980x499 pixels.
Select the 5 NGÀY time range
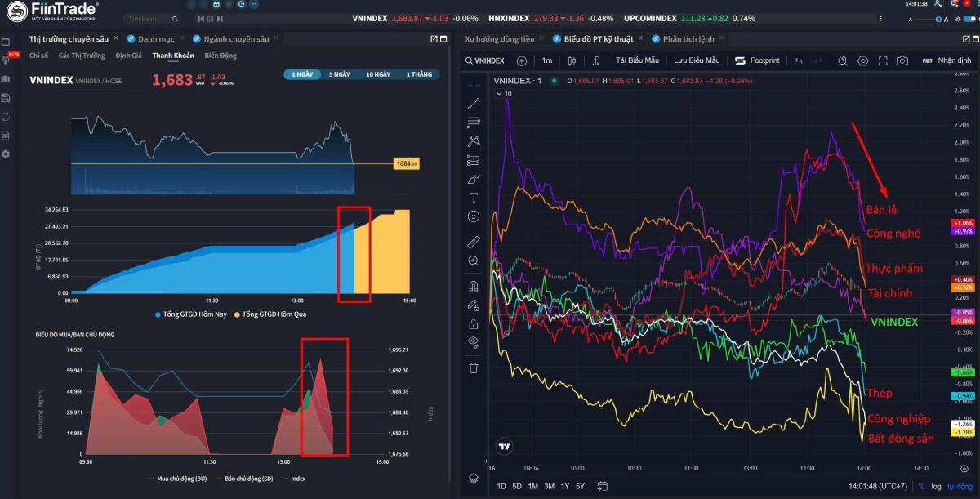[340, 74]
